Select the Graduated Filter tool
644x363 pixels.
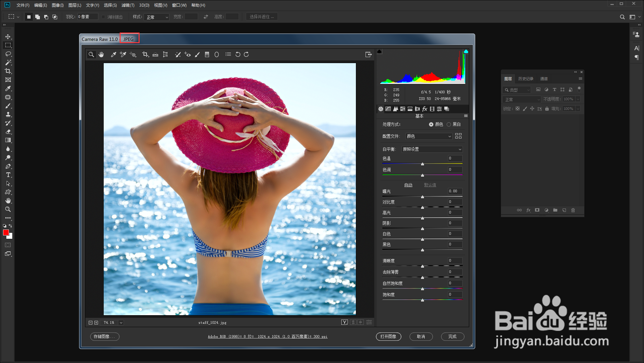tap(207, 54)
